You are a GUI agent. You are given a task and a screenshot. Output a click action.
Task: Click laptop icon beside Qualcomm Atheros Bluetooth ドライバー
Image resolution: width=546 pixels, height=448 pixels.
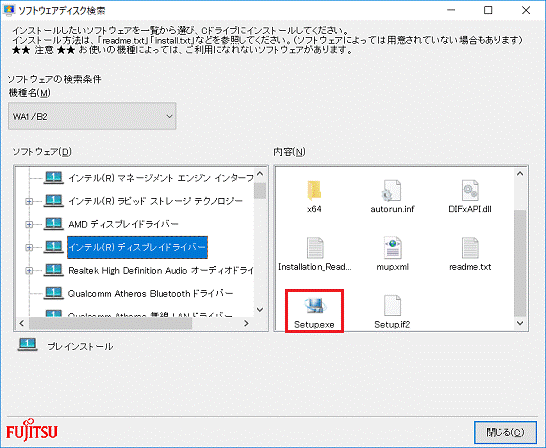click(x=53, y=293)
